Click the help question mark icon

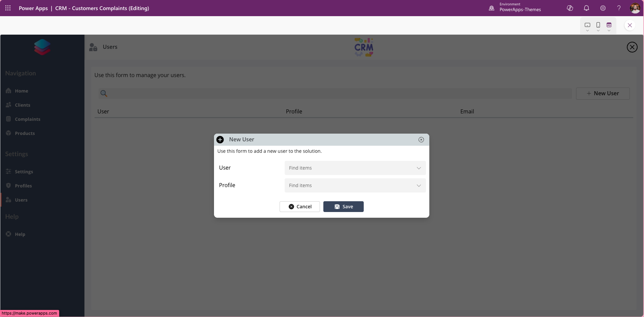619,8
